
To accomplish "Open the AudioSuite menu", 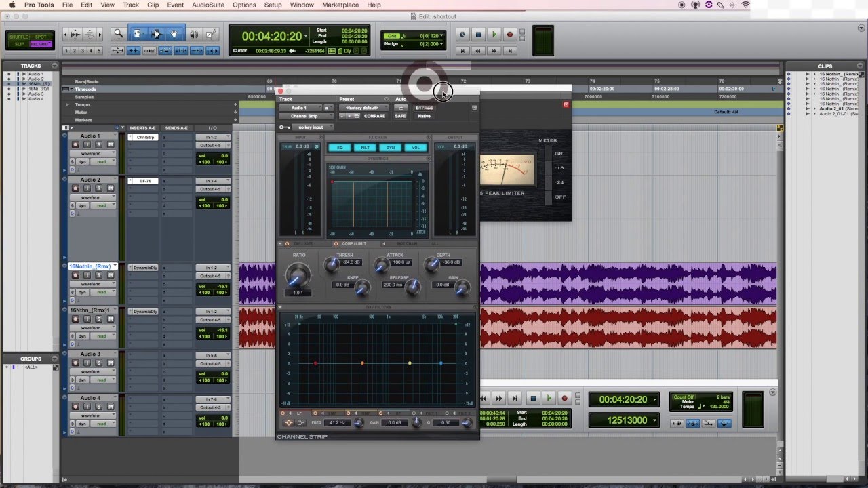I will pos(208,5).
